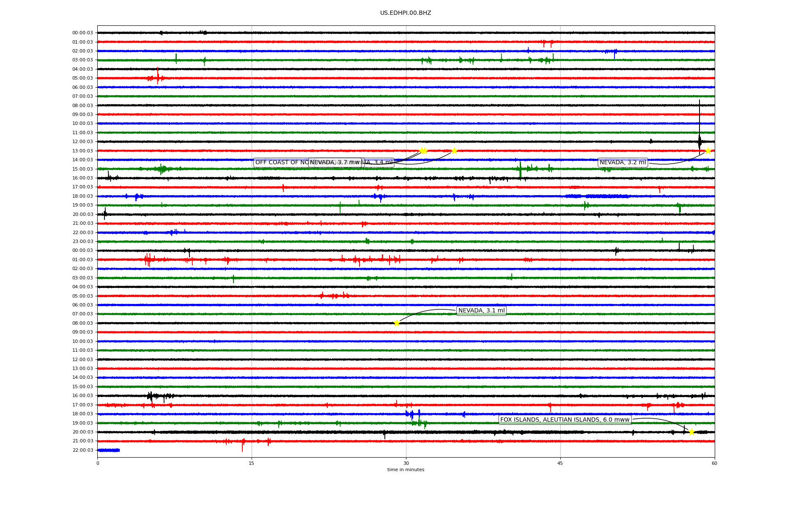The width and height of the screenshot is (812, 508).
Task: Click the plot title US.EDHPI.00.BHZ
Action: [x=406, y=13]
